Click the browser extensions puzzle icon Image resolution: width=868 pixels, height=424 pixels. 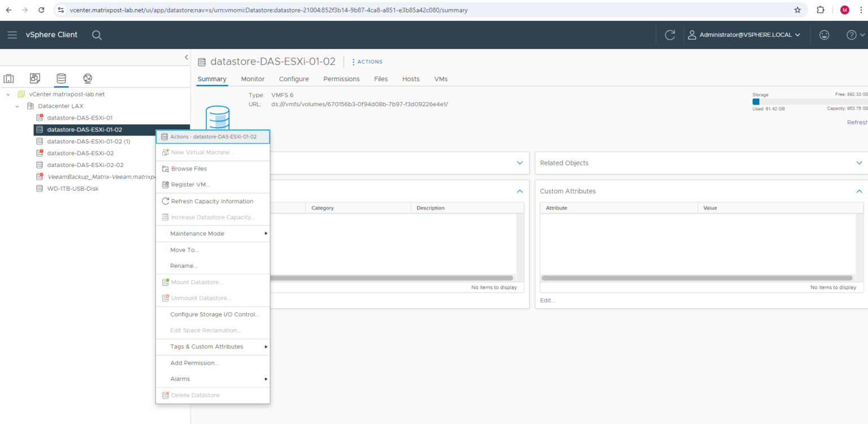click(x=819, y=10)
